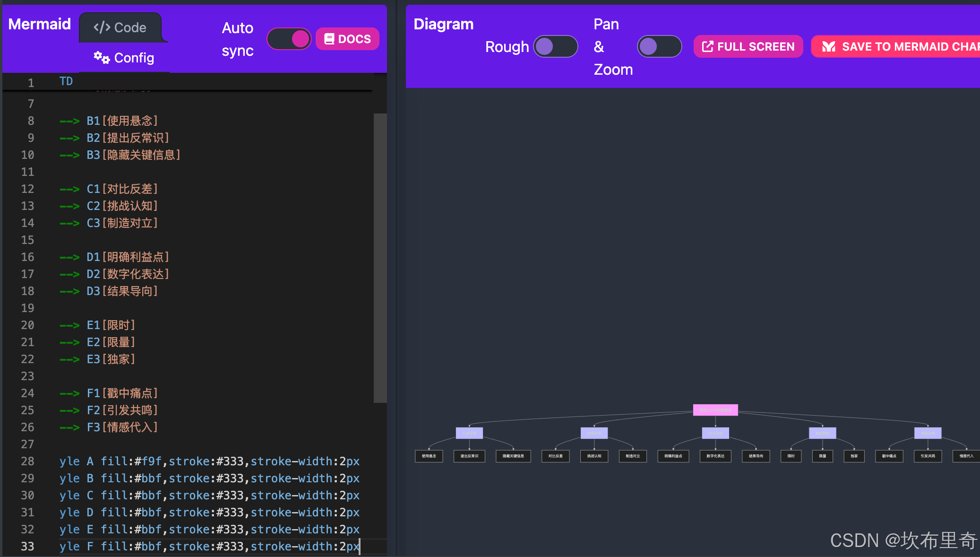Viewport: 980px width, 557px height.
Task: Disable the Auto sync toggle
Action: pyautogui.click(x=289, y=39)
